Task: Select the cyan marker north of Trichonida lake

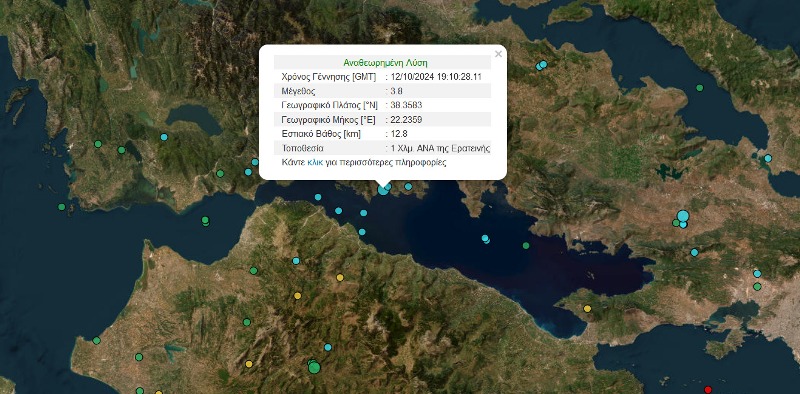Action: tap(164, 137)
